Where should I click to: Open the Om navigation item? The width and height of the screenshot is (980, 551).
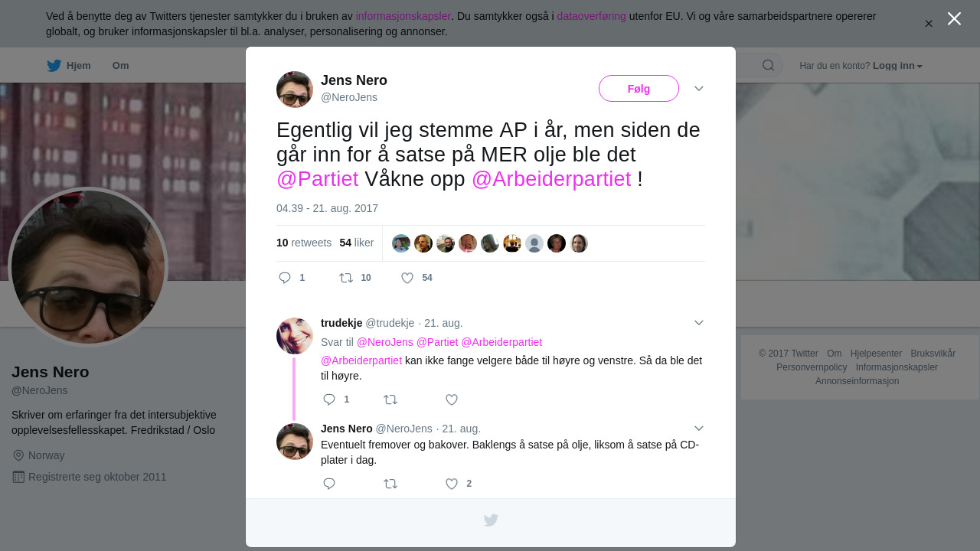click(x=120, y=66)
